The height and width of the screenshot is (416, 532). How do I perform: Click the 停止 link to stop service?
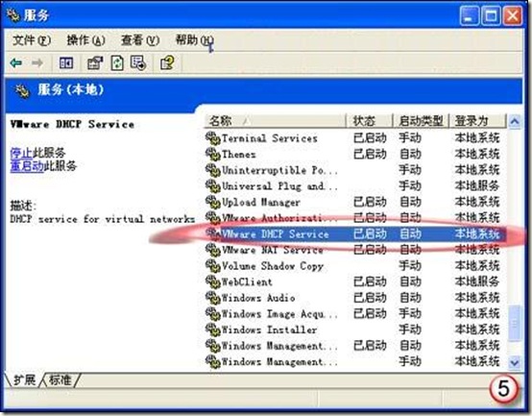(x=21, y=153)
